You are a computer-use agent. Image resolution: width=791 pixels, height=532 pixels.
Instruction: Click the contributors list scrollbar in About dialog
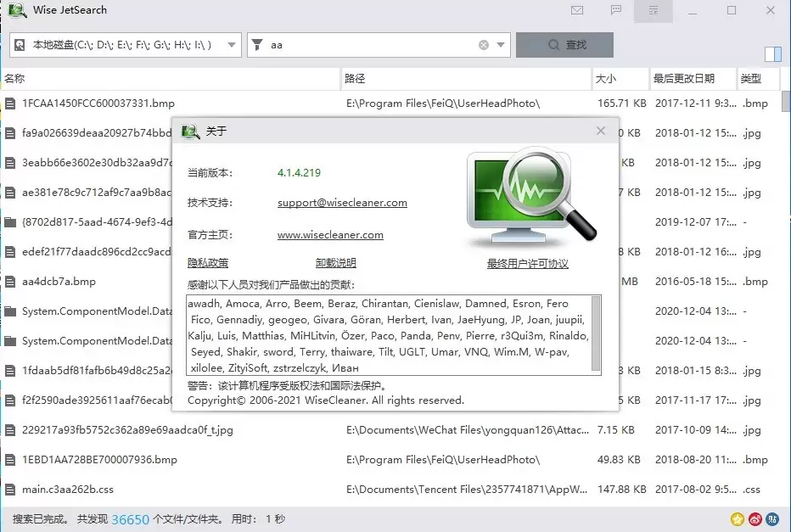596,335
